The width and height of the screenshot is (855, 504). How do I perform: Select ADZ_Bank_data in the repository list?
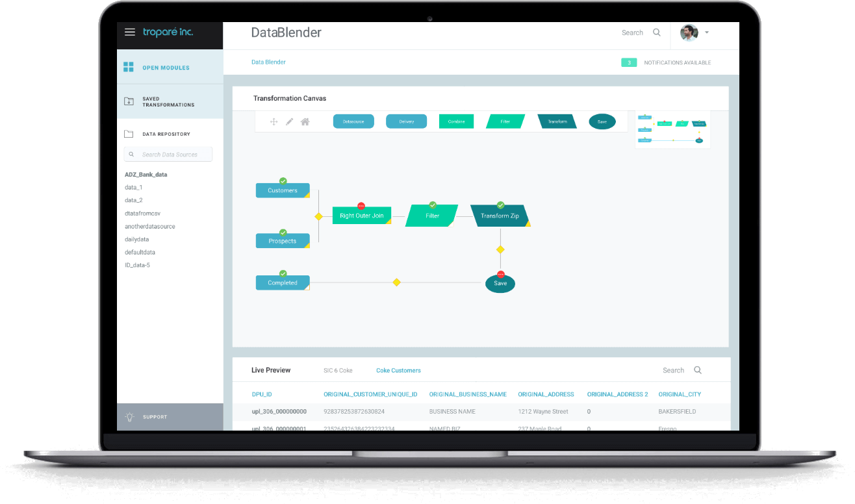pyautogui.click(x=146, y=175)
